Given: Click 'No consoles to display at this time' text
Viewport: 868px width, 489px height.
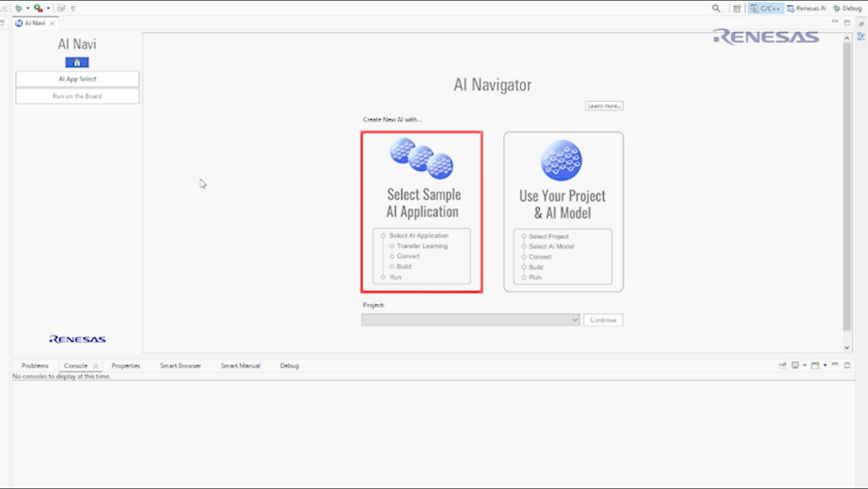Looking at the screenshot, I should 61,376.
